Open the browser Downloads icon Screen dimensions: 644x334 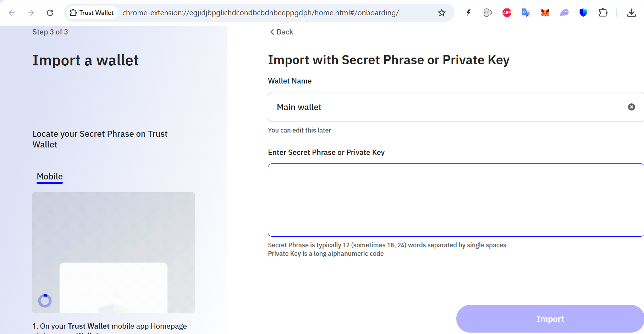point(631,13)
